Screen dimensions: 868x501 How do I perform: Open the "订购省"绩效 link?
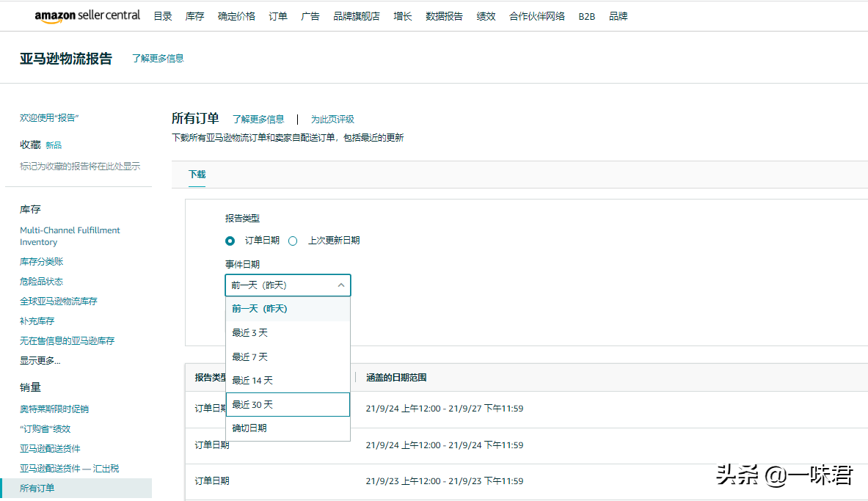[x=45, y=429]
